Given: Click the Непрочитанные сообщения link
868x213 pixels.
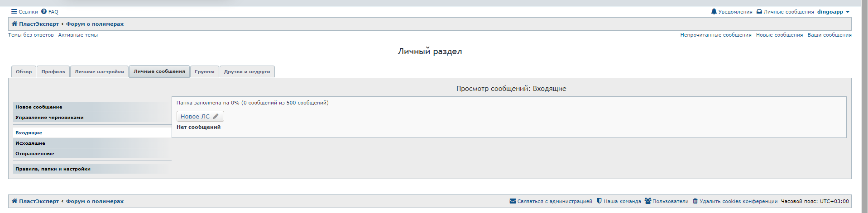Looking at the screenshot, I should pos(715,35).
